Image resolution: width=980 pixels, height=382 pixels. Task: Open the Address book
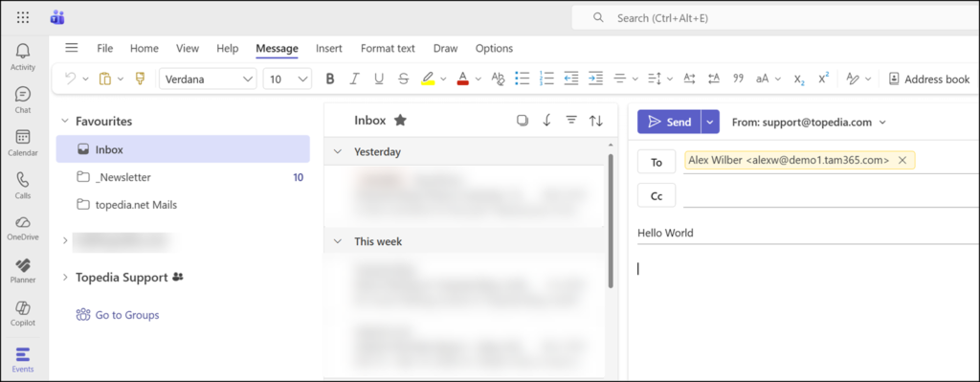[929, 79]
